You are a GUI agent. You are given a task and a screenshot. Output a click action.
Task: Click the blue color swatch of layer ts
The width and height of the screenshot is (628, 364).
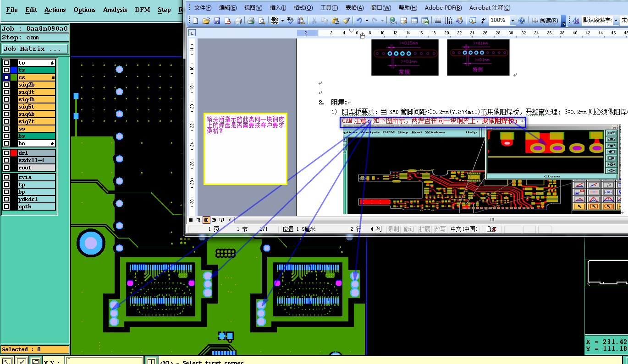click(14, 70)
